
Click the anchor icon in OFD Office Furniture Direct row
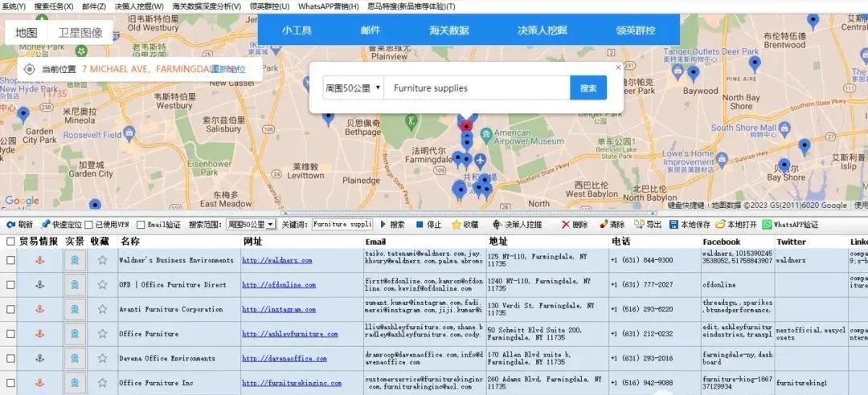tap(39, 284)
